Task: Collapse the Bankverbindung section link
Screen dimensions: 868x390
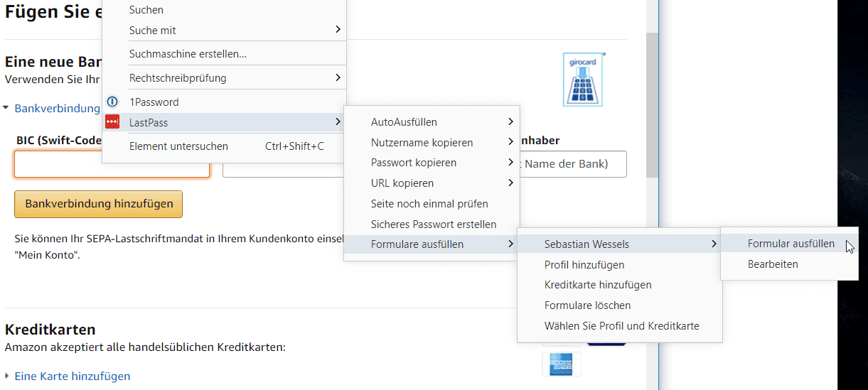Action: 57,109
